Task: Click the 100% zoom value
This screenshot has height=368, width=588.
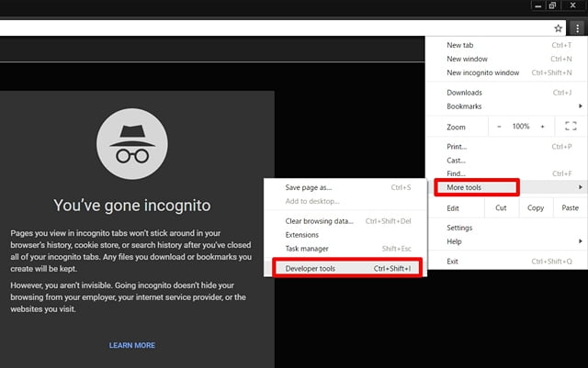Action: (521, 127)
